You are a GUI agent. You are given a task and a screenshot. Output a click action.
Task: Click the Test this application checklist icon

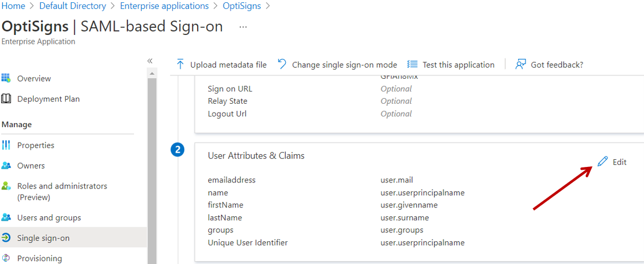(412, 64)
